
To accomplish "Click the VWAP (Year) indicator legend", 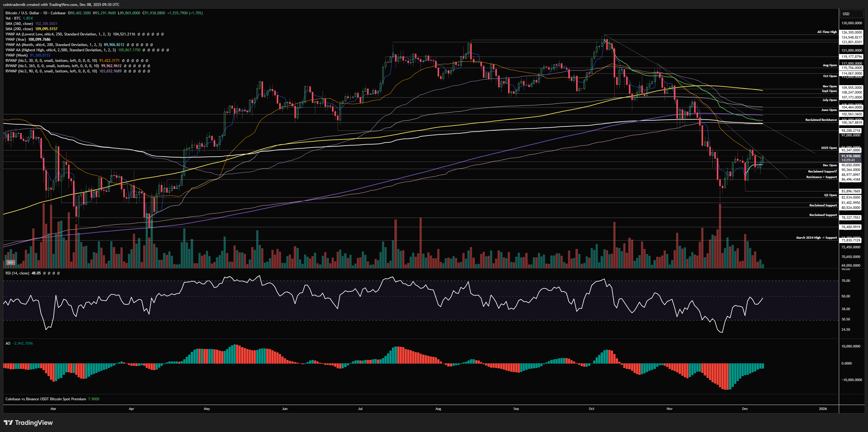I will [16, 39].
